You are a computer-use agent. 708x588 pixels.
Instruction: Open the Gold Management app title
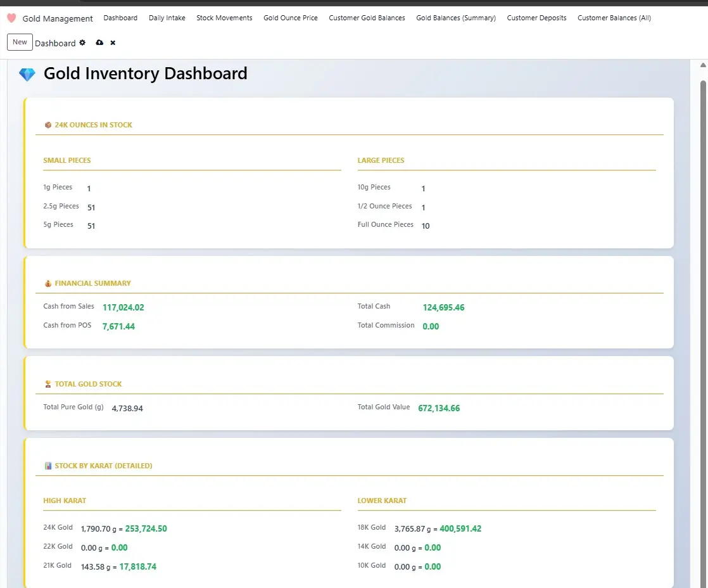click(58, 18)
